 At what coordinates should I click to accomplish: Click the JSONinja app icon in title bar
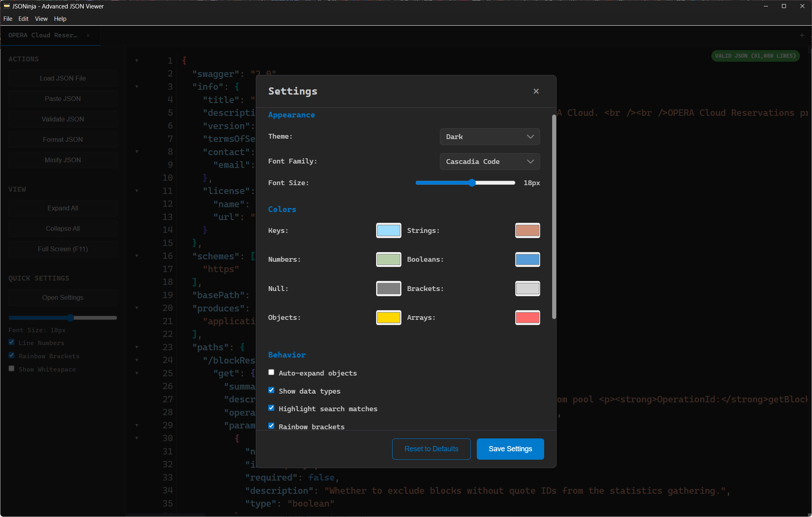[6, 6]
